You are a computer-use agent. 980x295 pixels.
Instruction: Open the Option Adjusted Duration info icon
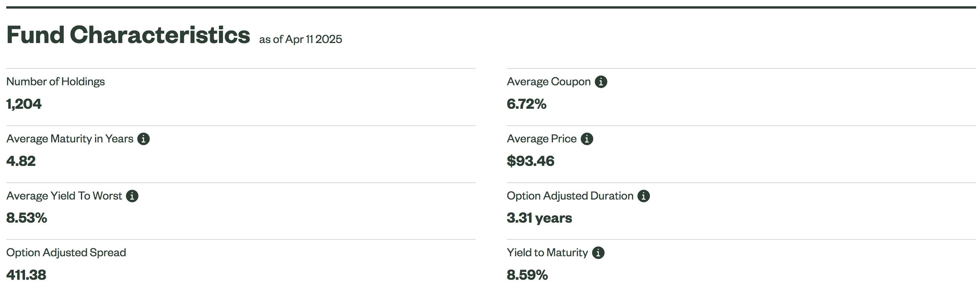(643, 196)
